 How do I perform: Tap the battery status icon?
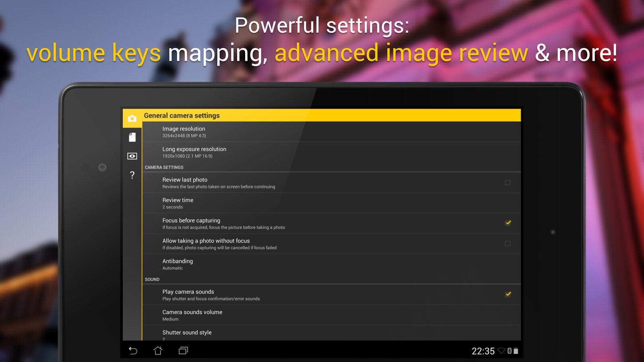pyautogui.click(x=516, y=351)
